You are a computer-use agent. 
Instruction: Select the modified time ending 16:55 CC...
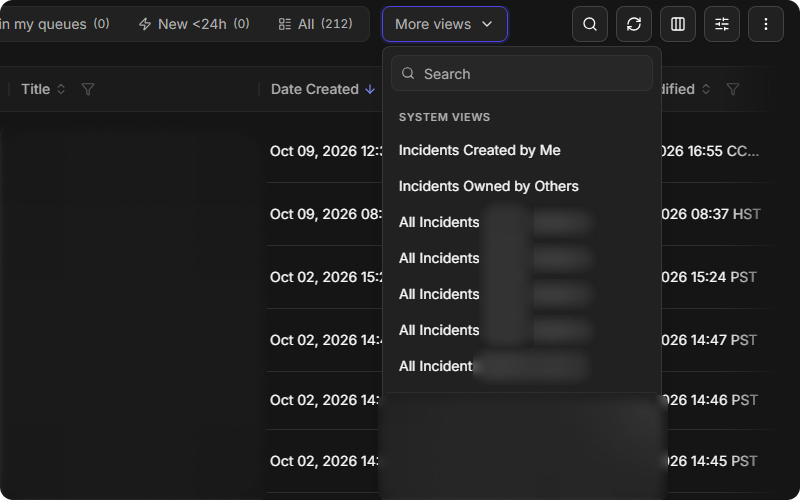point(710,151)
